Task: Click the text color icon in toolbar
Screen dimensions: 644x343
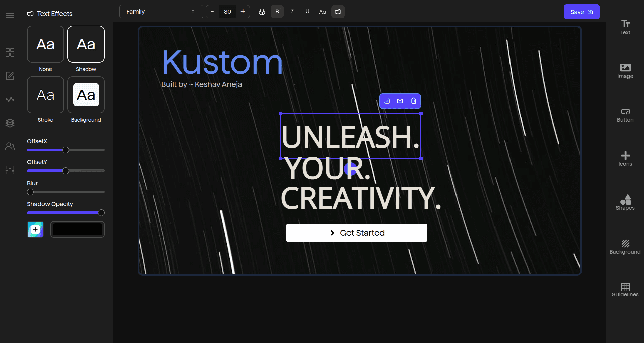Action: (x=262, y=12)
